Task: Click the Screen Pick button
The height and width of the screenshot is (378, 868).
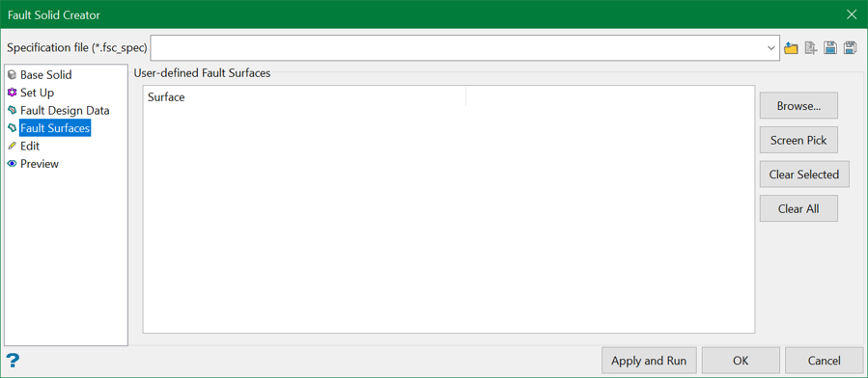Action: click(x=798, y=140)
